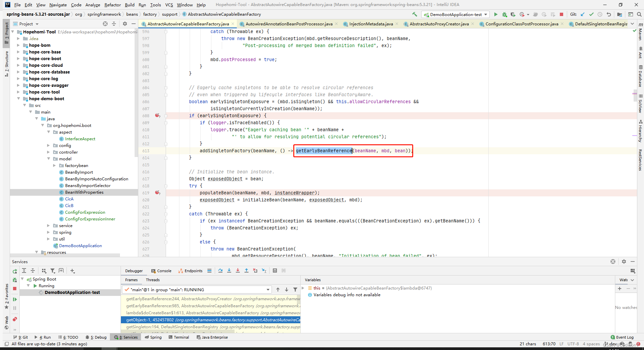Add service with the plus icon
644x350 pixels.
(x=72, y=271)
